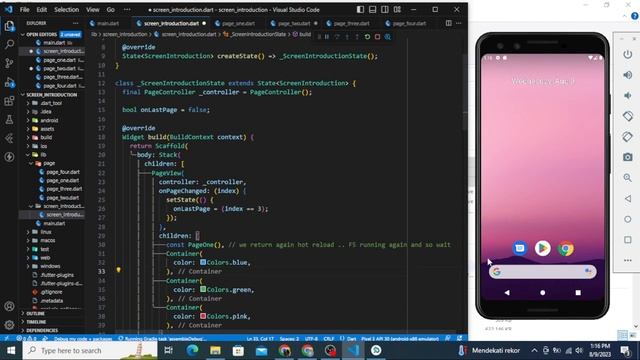Open the Windows Start menu
This screenshot has width=640, height=360.
(x=11, y=351)
